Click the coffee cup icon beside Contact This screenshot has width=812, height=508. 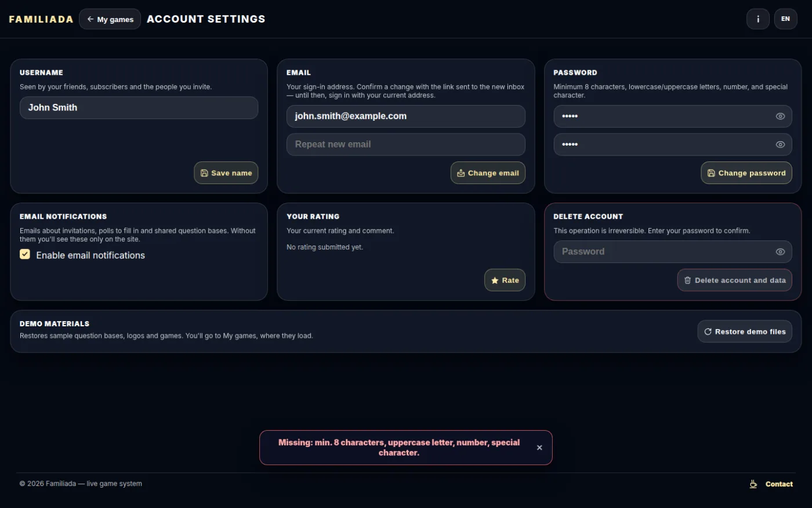coord(753,484)
